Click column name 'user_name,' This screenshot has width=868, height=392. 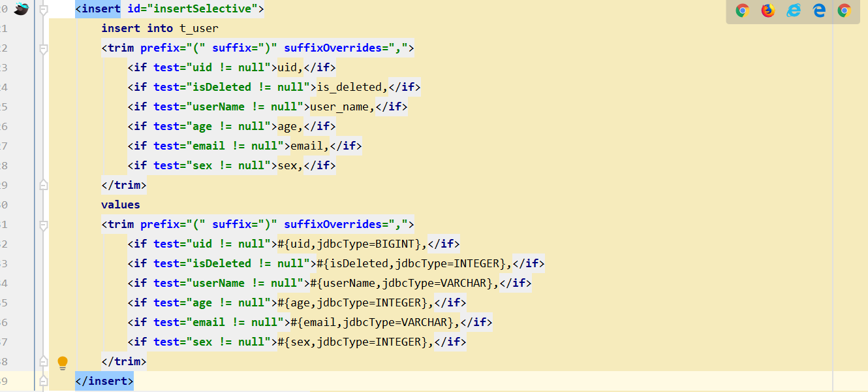(343, 106)
